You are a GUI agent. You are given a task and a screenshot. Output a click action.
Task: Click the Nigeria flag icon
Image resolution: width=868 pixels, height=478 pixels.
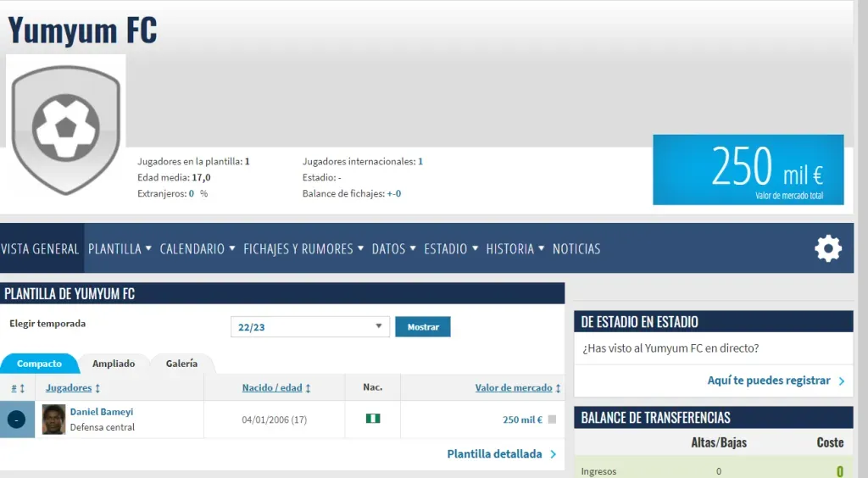point(372,419)
